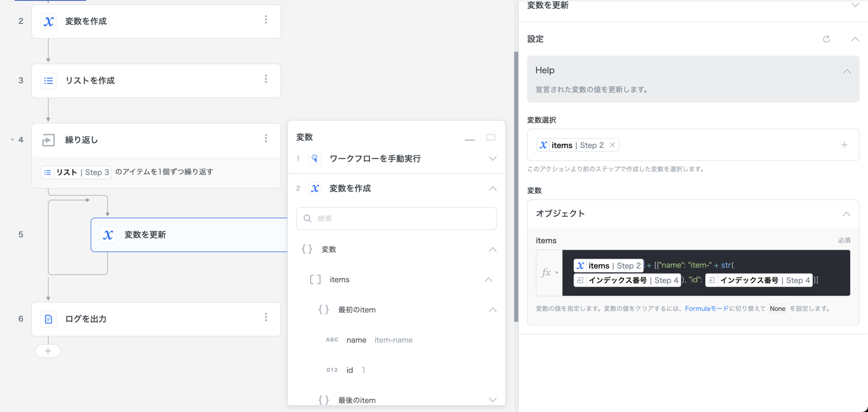Expand the 変数を更新 header dropdown chevron
The width and height of the screenshot is (868, 412).
coord(855,5)
